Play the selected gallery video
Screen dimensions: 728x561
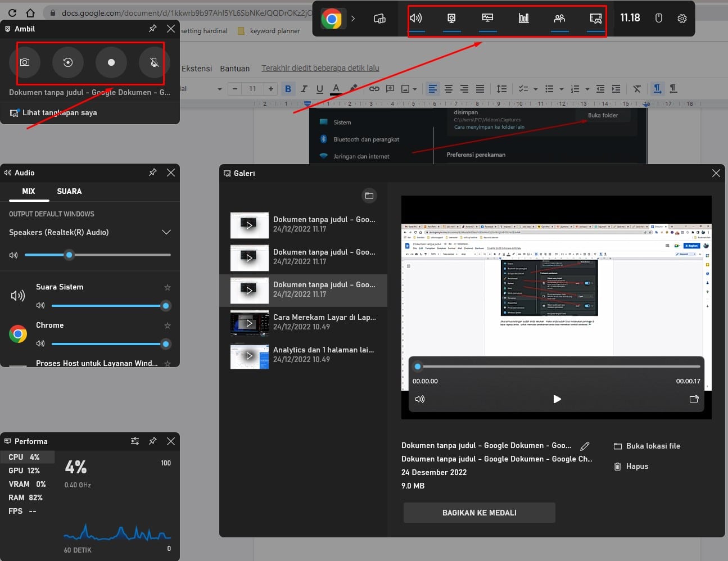pos(557,399)
